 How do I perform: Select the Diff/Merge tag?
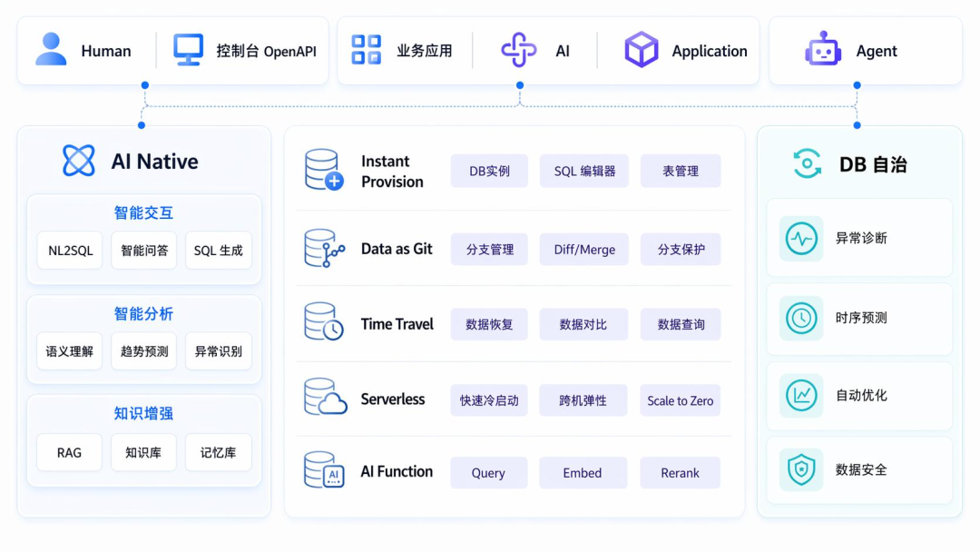584,250
